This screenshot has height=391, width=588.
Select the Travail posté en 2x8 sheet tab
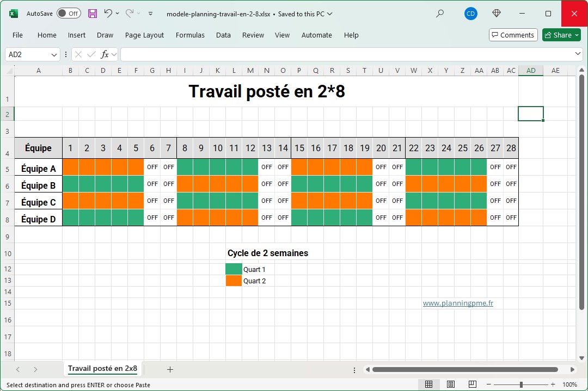click(x=102, y=369)
